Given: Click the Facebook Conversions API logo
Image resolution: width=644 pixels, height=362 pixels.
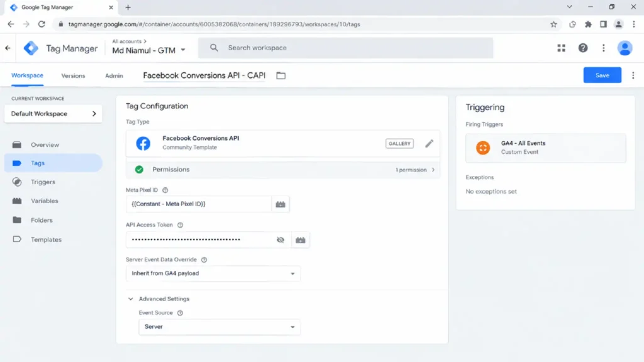Looking at the screenshot, I should 143,143.
